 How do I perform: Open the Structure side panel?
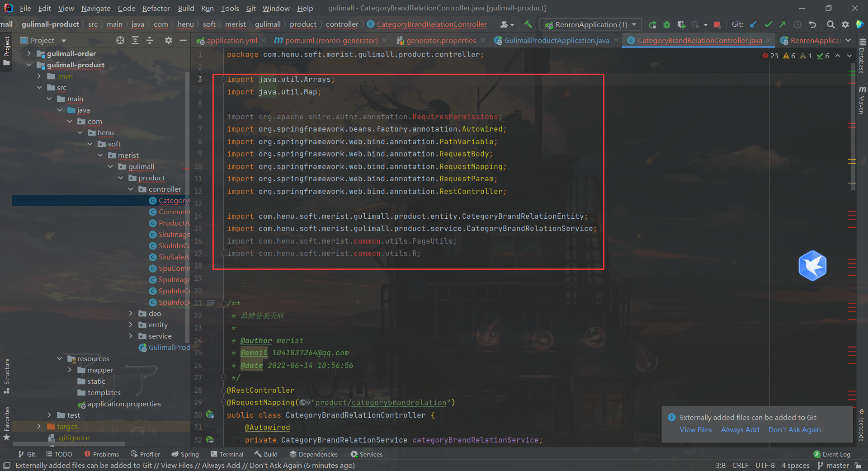(x=6, y=376)
